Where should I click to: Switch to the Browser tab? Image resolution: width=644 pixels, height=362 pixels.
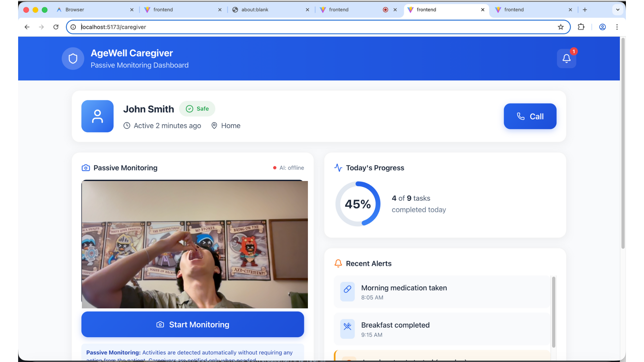point(75,10)
